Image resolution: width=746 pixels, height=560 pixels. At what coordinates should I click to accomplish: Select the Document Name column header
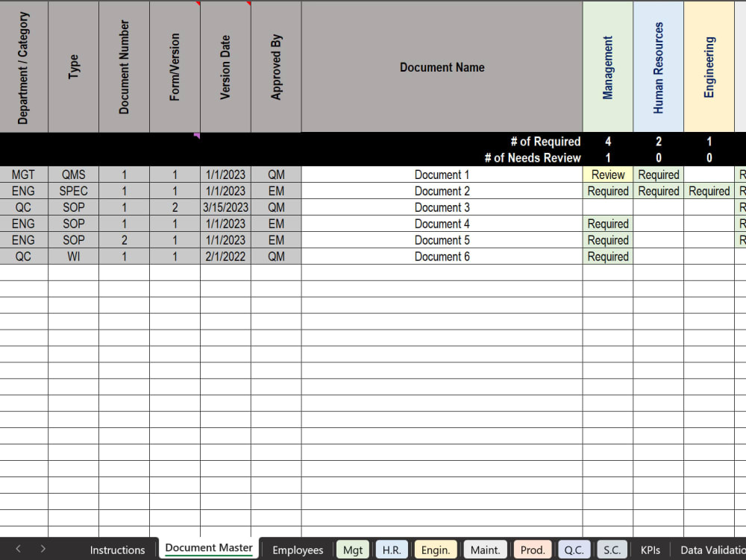442,67
